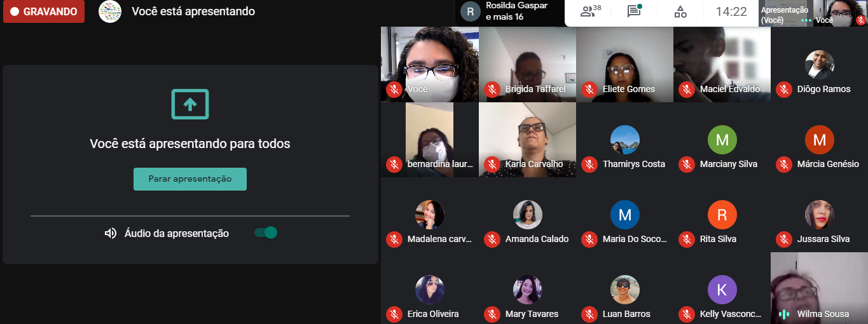Click the GRAVANDO recording indicator
This screenshot has width=868, height=324.
[x=44, y=11]
